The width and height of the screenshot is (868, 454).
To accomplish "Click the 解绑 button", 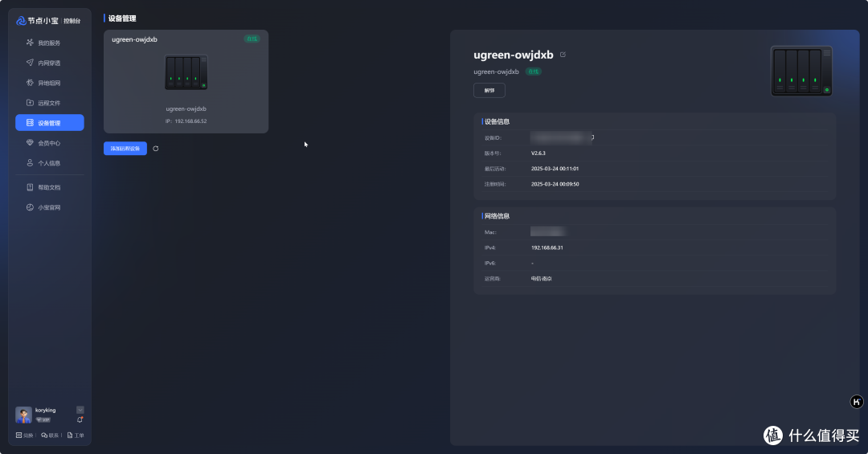I will click(489, 90).
